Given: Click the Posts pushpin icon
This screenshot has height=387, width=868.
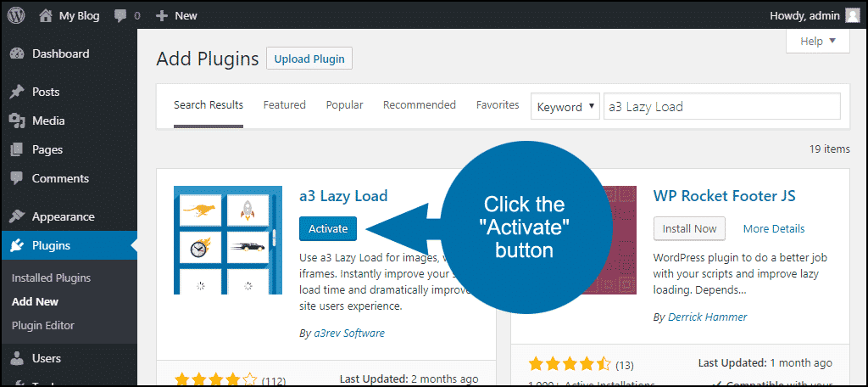Looking at the screenshot, I should tap(17, 92).
